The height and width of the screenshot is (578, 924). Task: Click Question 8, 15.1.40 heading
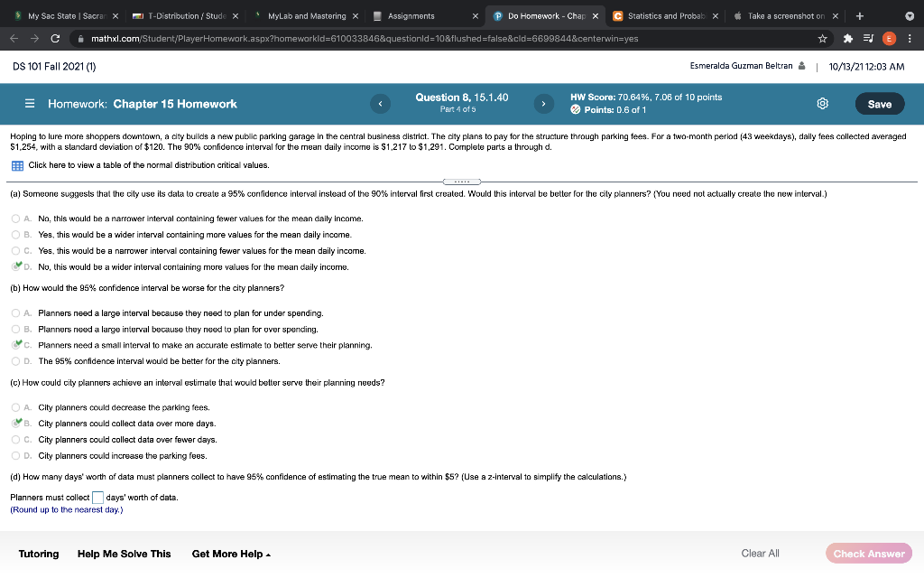point(462,98)
